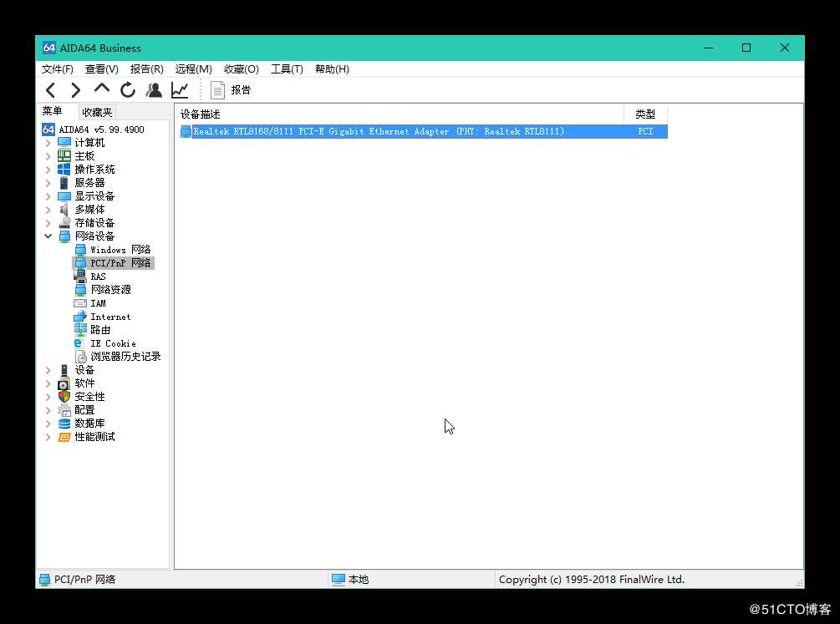
Task: Click the 计算机 monitor icon
Action: click(x=64, y=143)
